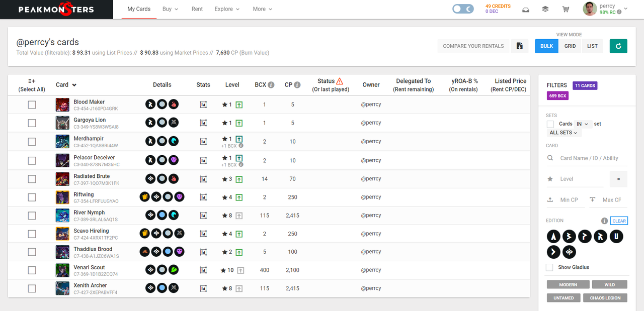644x311 pixels.
Task: Check the Riftwing row checkbox
Action: pos(32,197)
